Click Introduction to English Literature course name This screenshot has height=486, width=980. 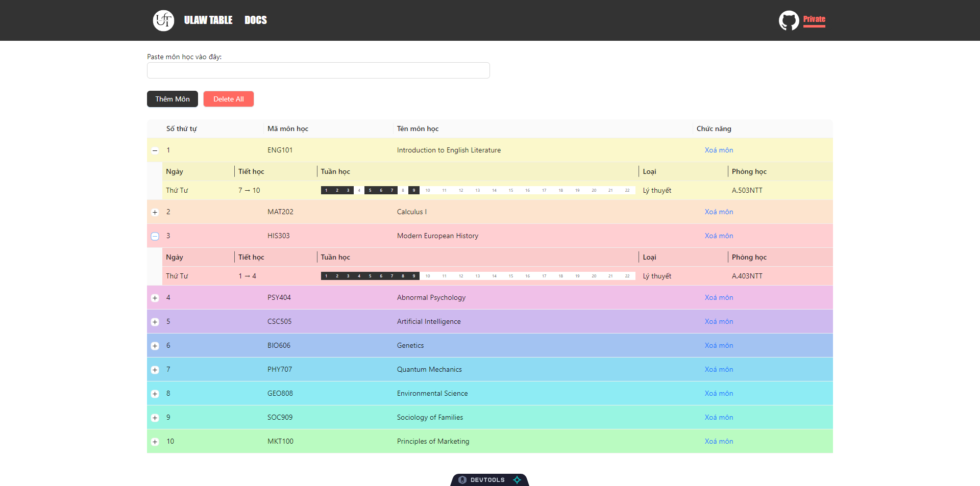click(x=449, y=150)
